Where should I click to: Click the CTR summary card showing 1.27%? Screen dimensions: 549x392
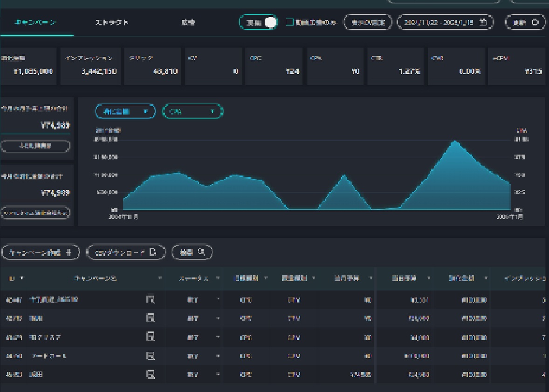coord(395,66)
